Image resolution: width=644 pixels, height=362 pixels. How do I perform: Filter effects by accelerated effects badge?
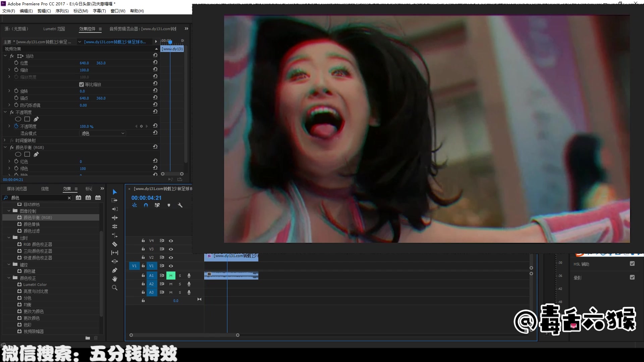(78, 198)
